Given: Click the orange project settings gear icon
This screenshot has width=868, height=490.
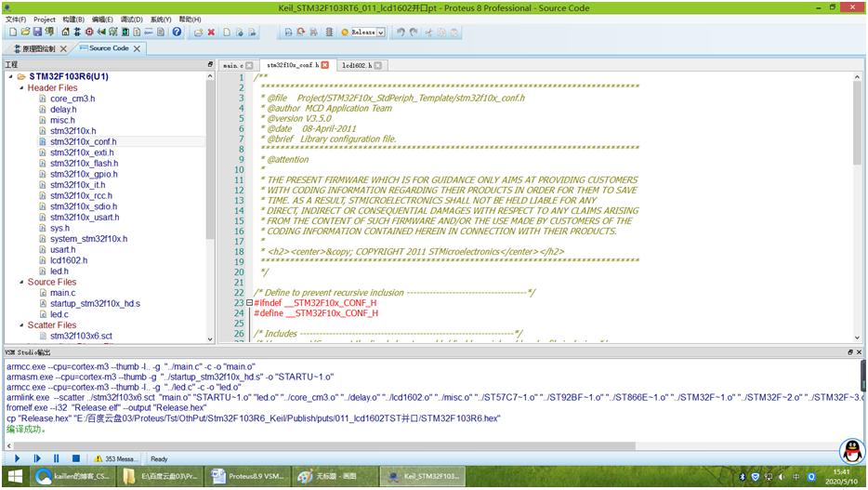Looking at the screenshot, I should point(345,33).
